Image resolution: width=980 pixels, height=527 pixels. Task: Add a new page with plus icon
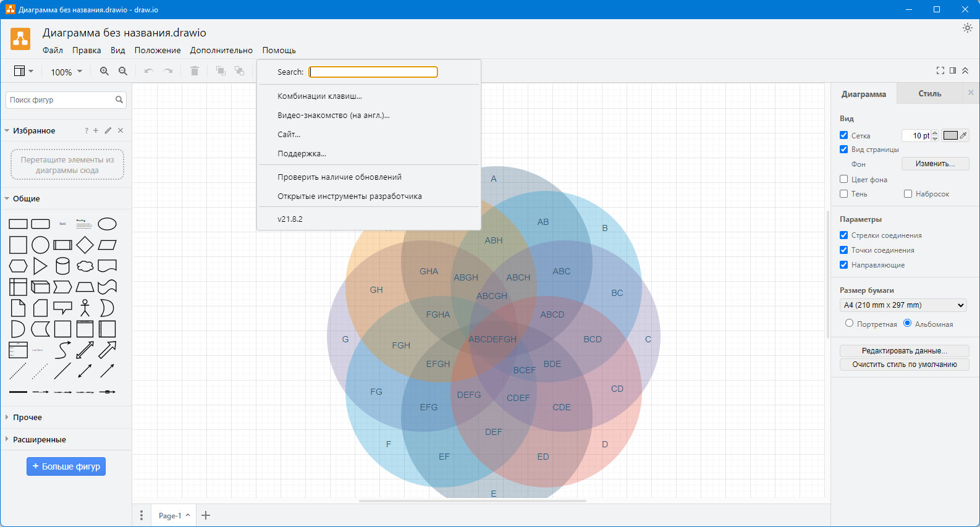pos(206,515)
